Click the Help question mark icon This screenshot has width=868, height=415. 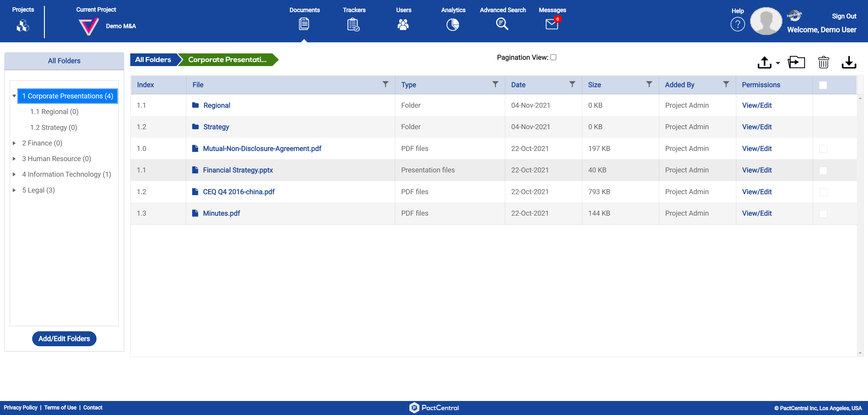737,25
